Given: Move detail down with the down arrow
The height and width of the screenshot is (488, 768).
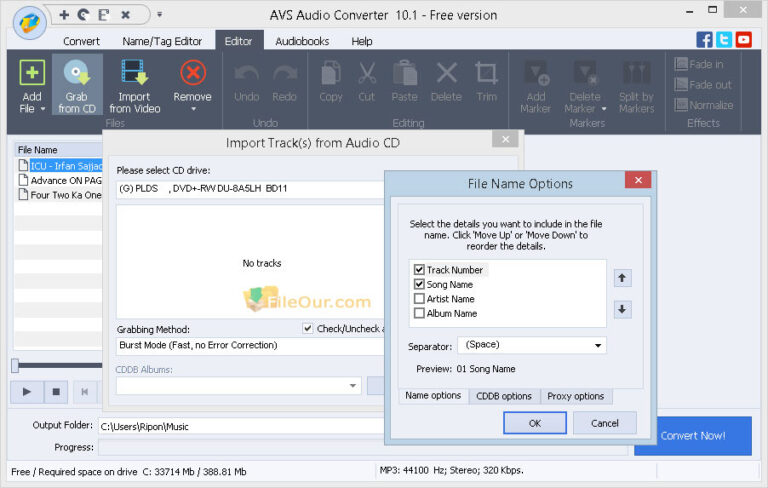Looking at the screenshot, I should click(622, 310).
